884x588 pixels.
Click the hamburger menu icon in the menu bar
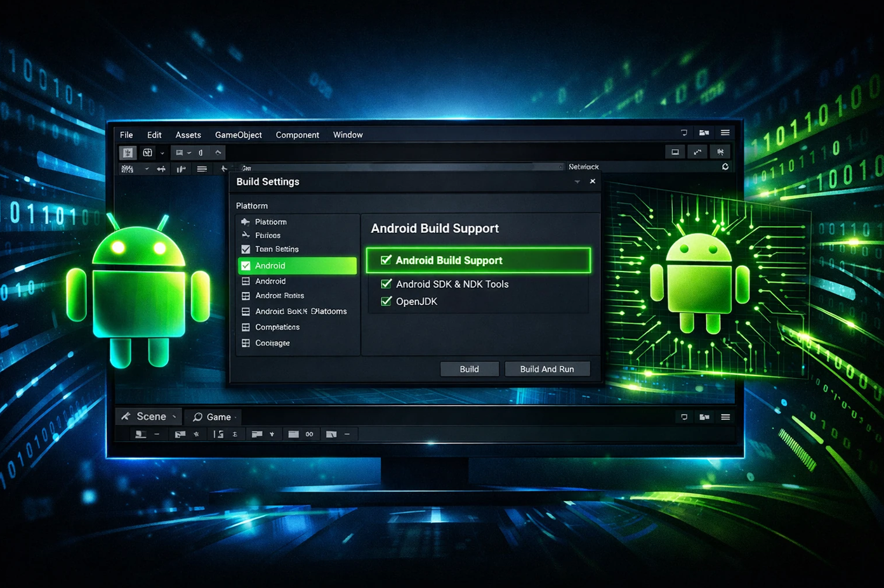[725, 133]
